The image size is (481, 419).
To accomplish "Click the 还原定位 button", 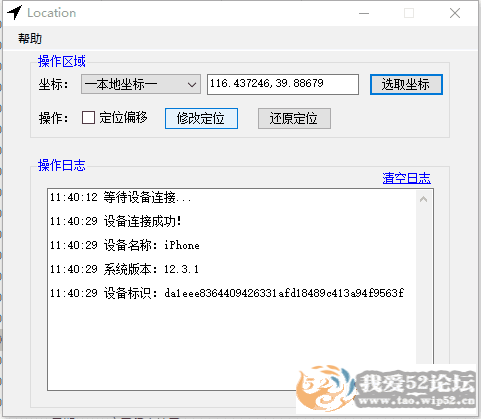I will [294, 118].
